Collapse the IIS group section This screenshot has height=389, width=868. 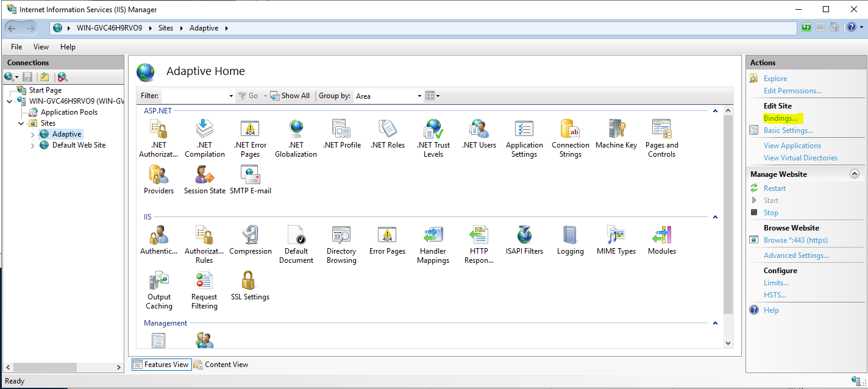click(715, 217)
